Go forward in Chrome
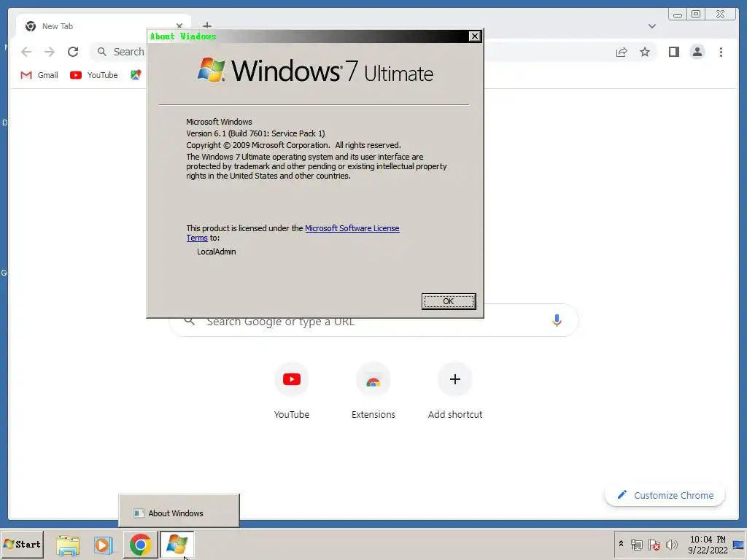This screenshot has height=560, width=747. pos(50,52)
